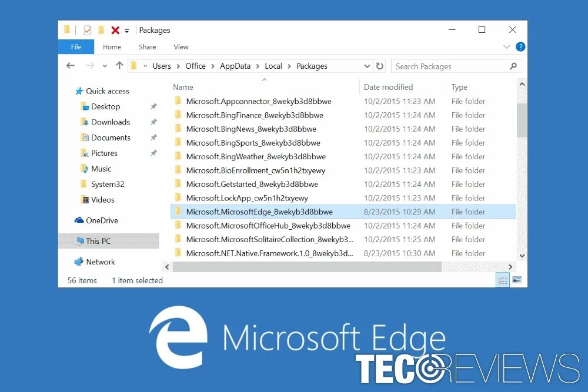The width and height of the screenshot is (588, 392).
Task: Sort by the Name column header
Action: pos(183,87)
